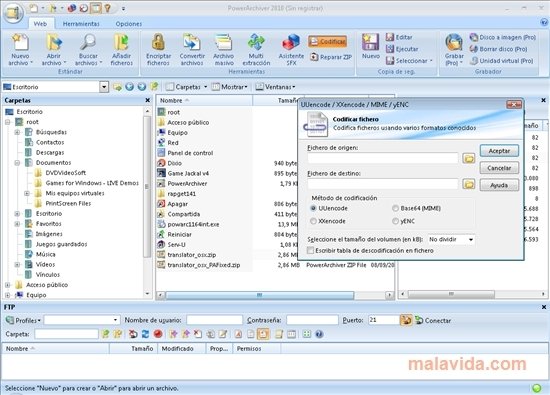
Task: Choose Editar backup option
Action: pos(399,37)
